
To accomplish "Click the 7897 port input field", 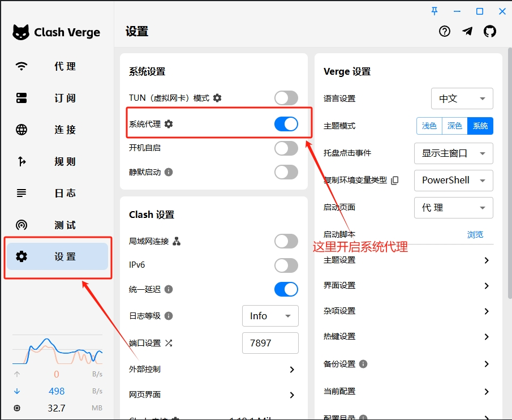I will pos(270,342).
